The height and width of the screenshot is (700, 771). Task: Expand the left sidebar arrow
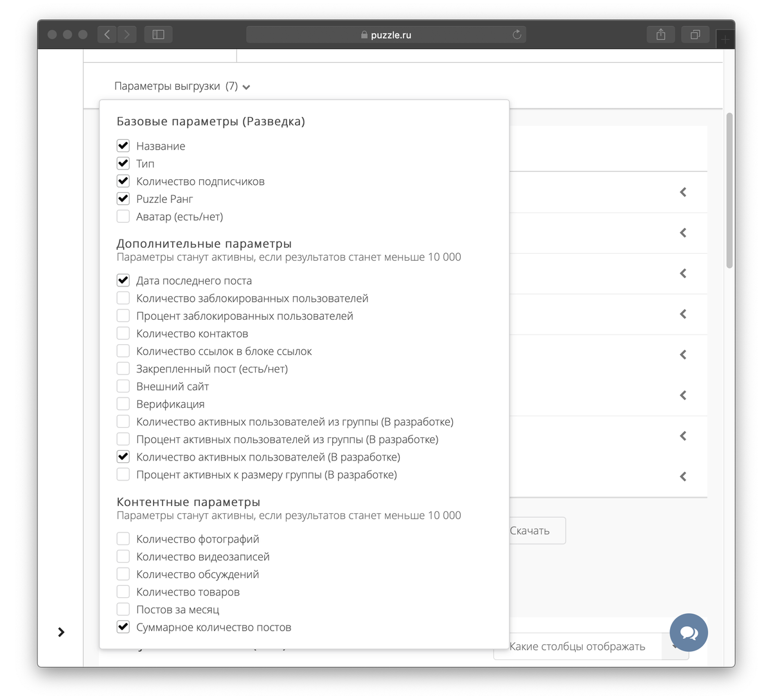(61, 633)
